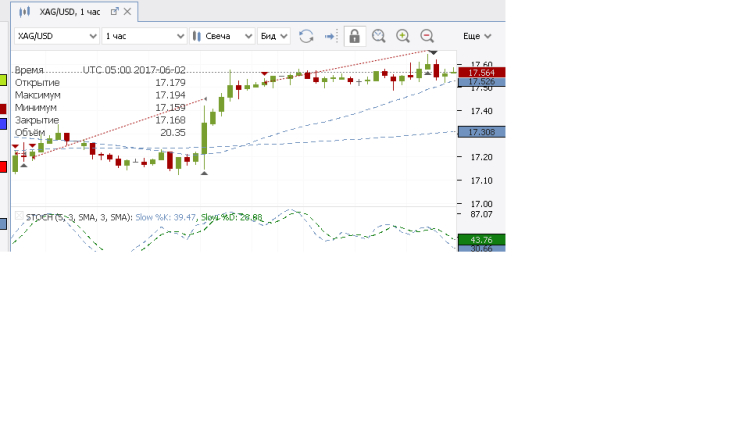
Task: Click the Slow %K: 39.47 value
Action: tap(165, 217)
